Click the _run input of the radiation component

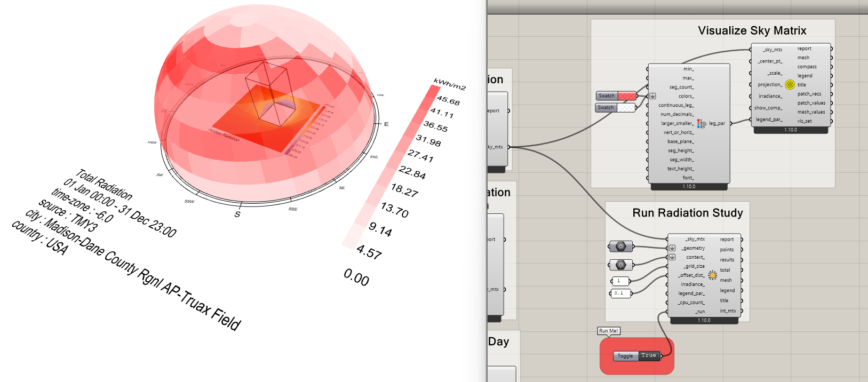click(x=699, y=312)
